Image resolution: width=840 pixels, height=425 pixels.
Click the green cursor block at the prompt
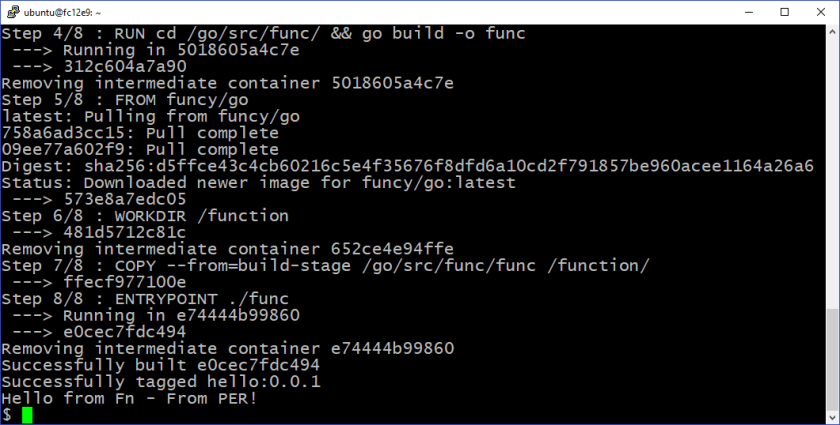27,414
